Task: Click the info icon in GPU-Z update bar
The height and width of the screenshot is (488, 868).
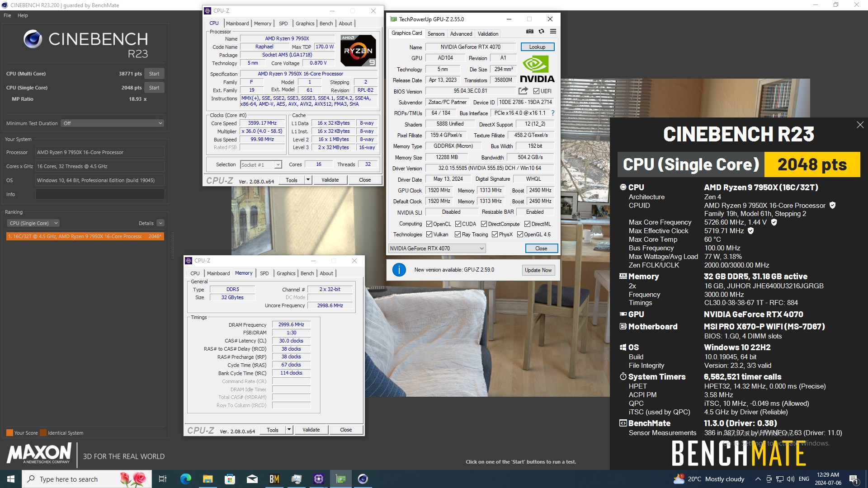Action: tap(399, 270)
